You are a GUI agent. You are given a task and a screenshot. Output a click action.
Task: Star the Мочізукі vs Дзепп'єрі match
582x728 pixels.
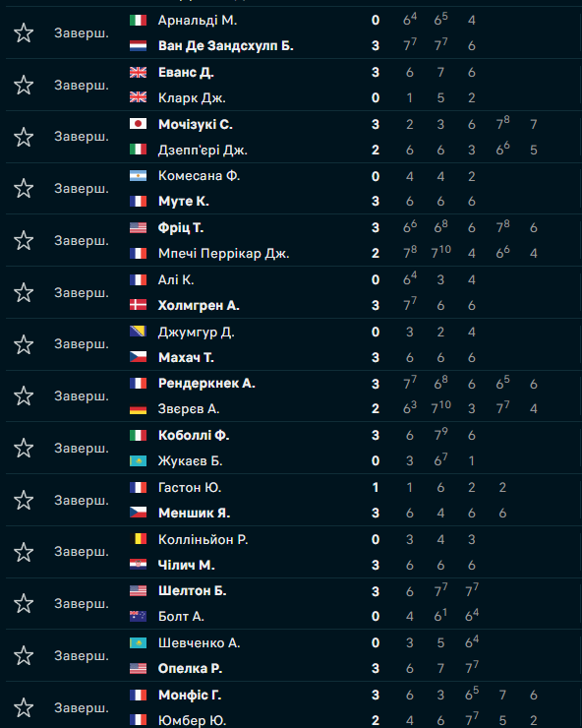24,137
